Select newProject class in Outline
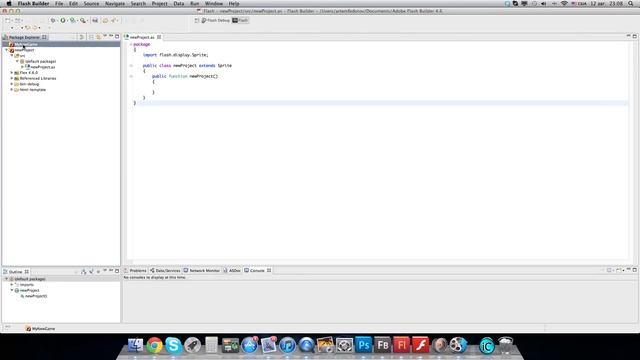 (29, 290)
